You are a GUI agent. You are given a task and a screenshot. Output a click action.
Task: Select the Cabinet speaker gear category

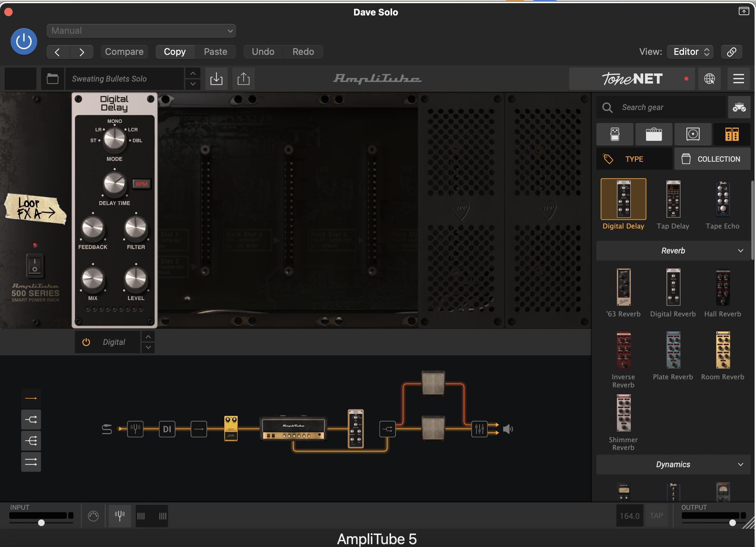(693, 134)
